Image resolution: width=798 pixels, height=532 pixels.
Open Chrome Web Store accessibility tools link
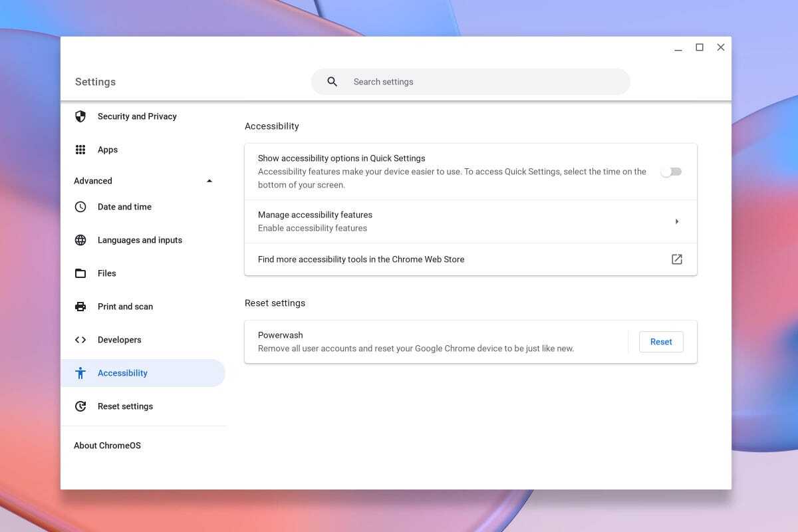point(676,259)
